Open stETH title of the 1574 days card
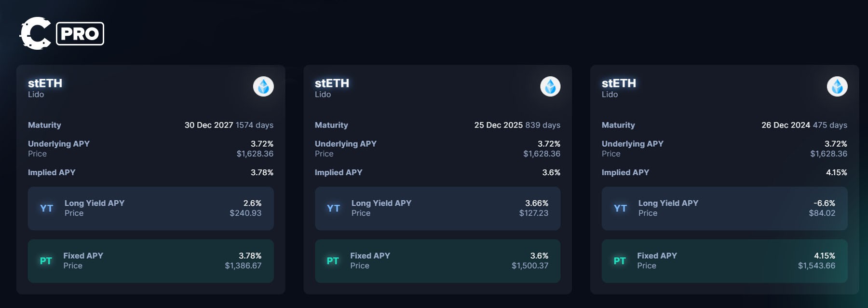Screen dimensions: 868x308 [x=45, y=83]
